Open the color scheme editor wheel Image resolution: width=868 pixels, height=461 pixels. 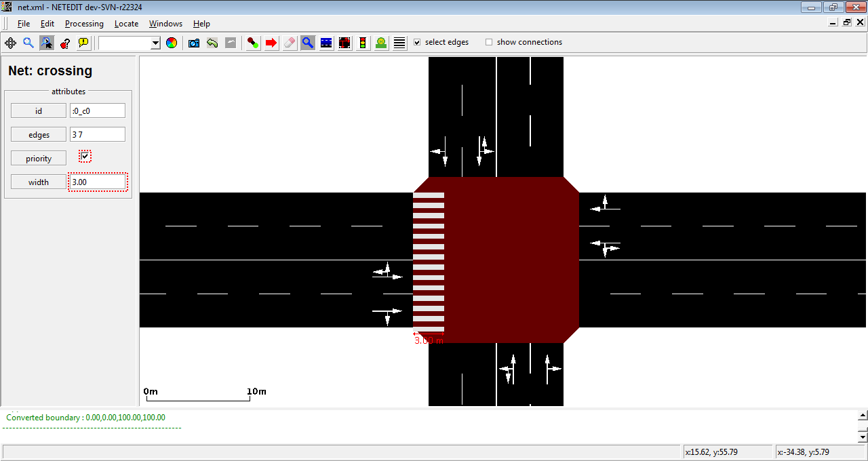tap(172, 43)
